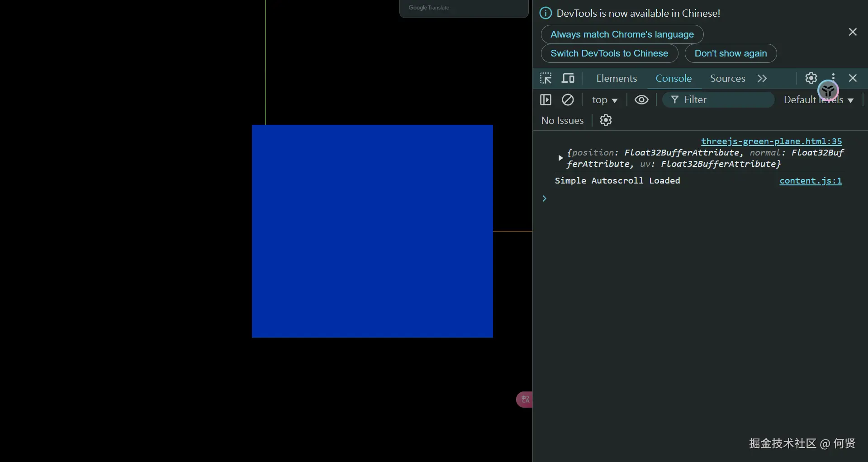Open the threejs-green-plane.html:35 source link
Image resolution: width=868 pixels, height=462 pixels.
tap(771, 141)
